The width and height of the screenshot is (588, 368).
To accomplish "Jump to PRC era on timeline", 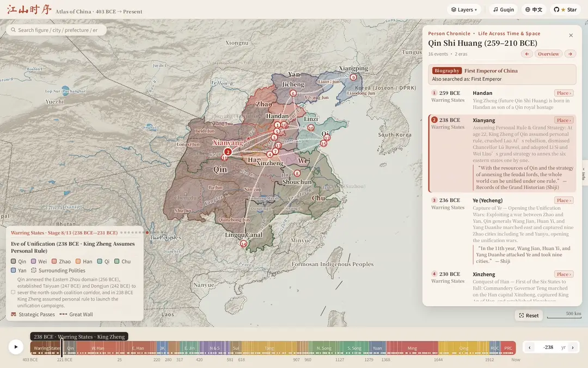I will 508,348.
